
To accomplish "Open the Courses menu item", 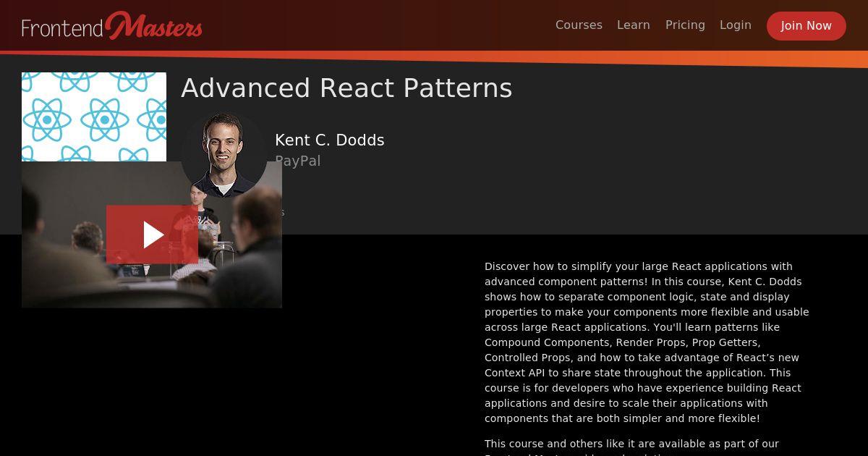I will pos(579,25).
